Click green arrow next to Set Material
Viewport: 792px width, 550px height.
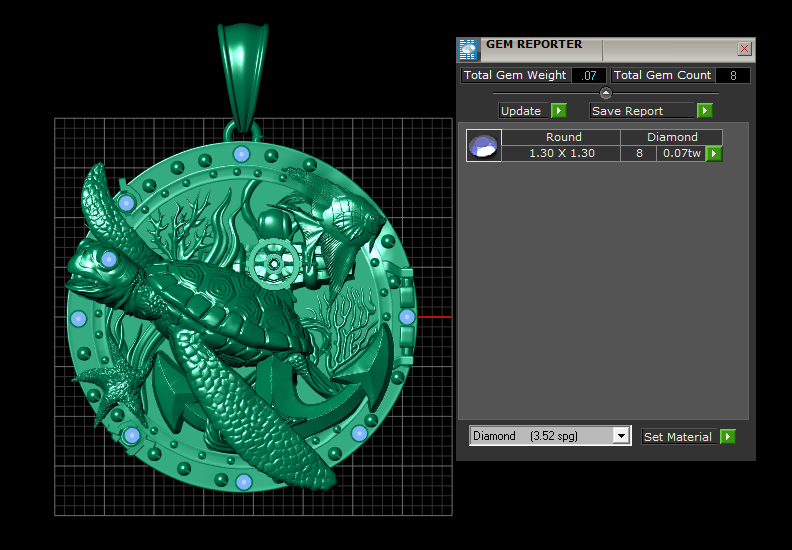point(727,436)
